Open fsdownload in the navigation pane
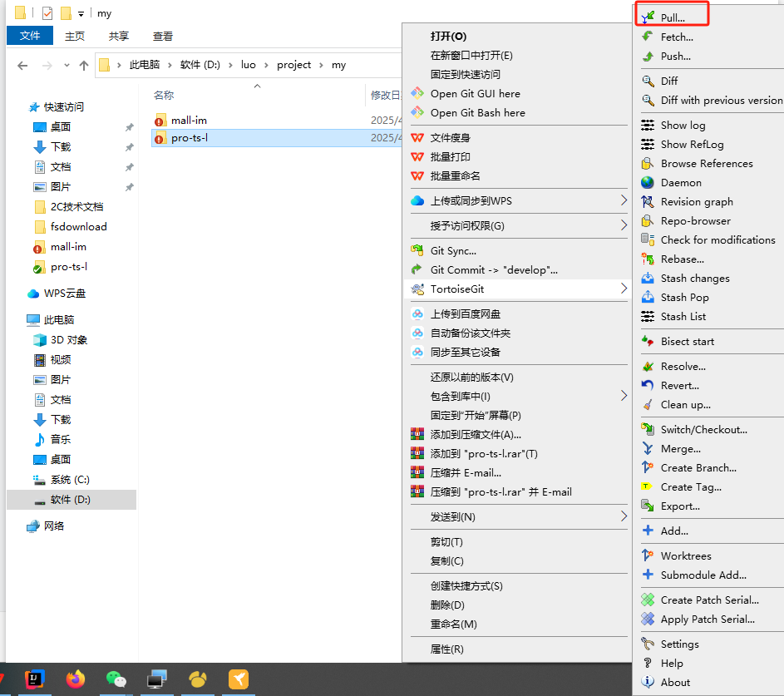The height and width of the screenshot is (696, 784). click(78, 226)
